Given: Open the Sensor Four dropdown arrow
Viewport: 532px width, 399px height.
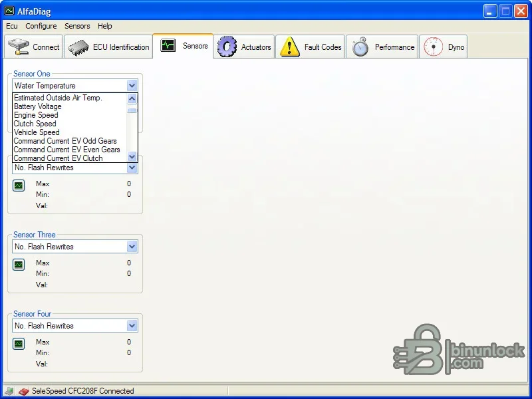Looking at the screenshot, I should 132,326.
